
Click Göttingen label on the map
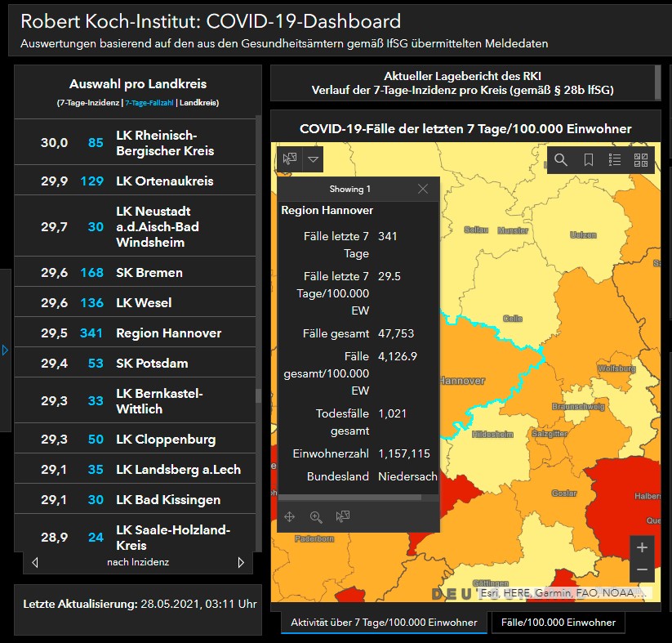coord(491,583)
